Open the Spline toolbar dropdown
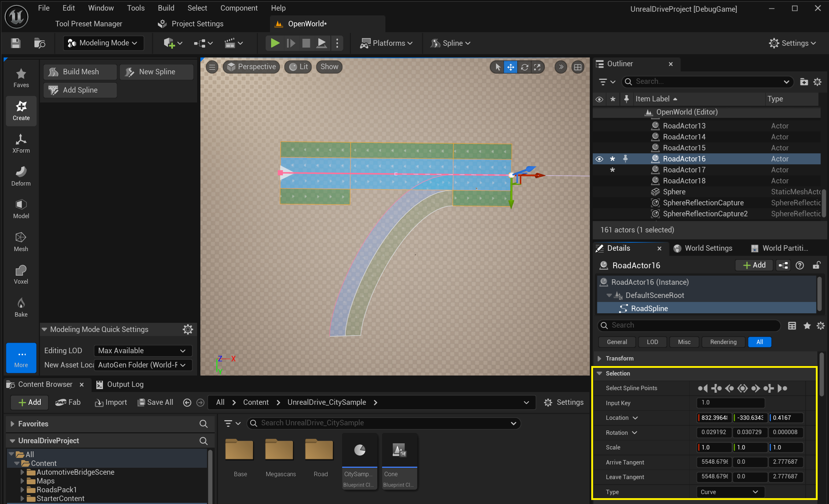 point(450,43)
